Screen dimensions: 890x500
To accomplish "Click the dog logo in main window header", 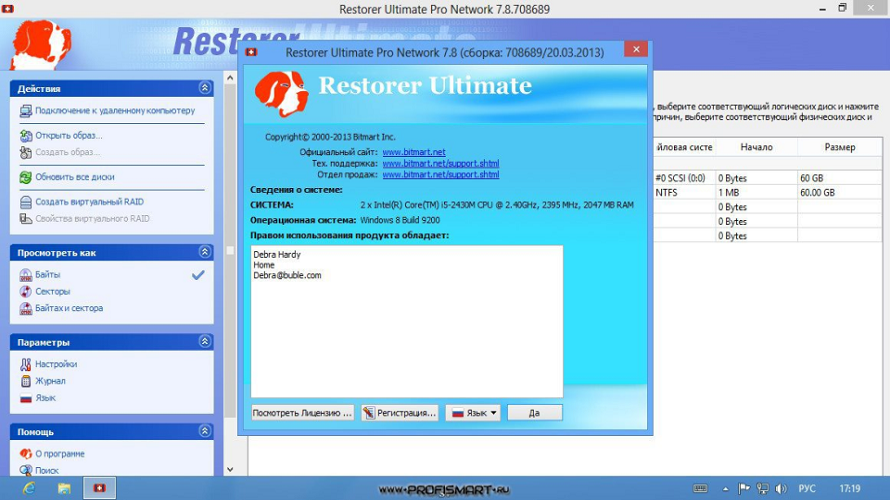I will pos(40,44).
